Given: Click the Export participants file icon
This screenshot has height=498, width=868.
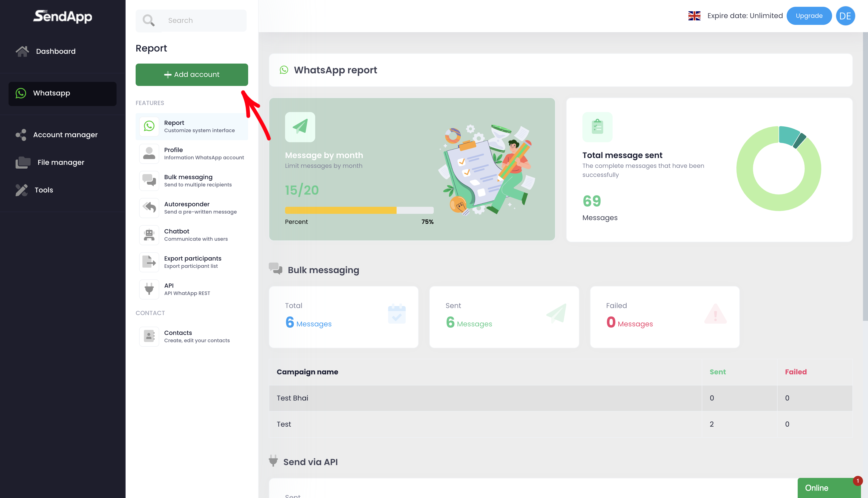Looking at the screenshot, I should (149, 262).
